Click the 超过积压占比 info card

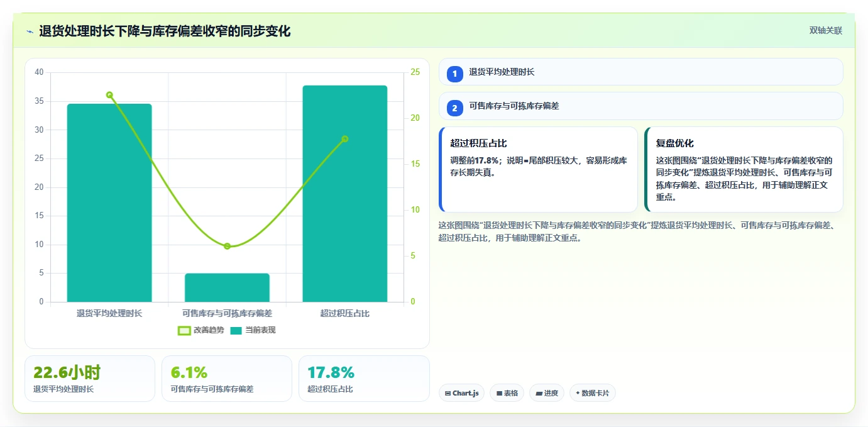[538, 169]
